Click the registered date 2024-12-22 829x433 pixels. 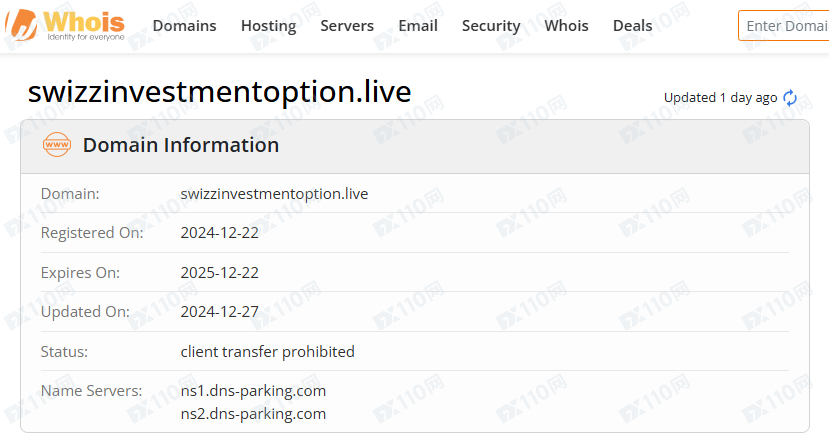[x=219, y=233]
